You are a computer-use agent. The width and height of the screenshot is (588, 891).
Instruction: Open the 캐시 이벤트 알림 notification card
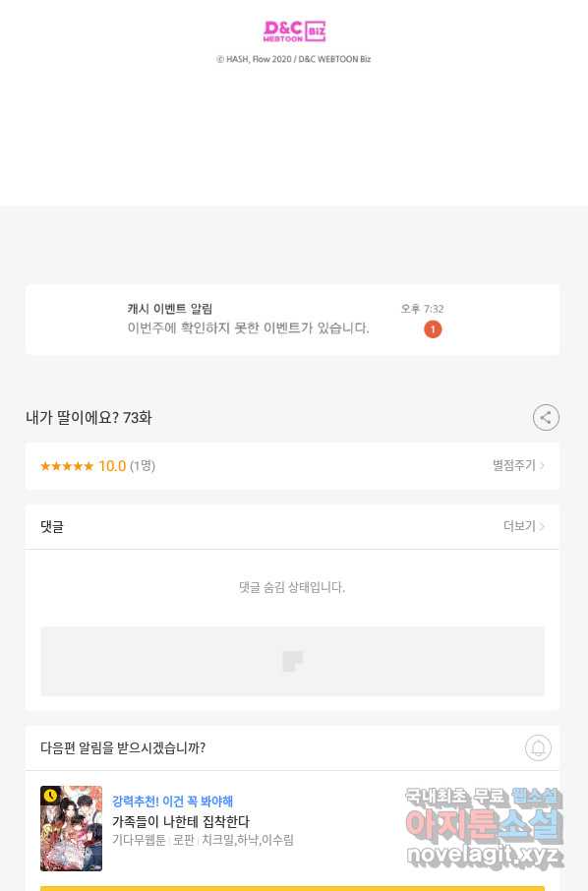(x=293, y=320)
